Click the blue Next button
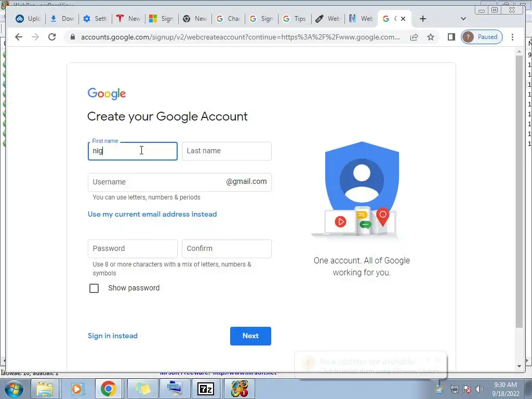Image resolution: width=532 pixels, height=399 pixels. click(x=250, y=336)
